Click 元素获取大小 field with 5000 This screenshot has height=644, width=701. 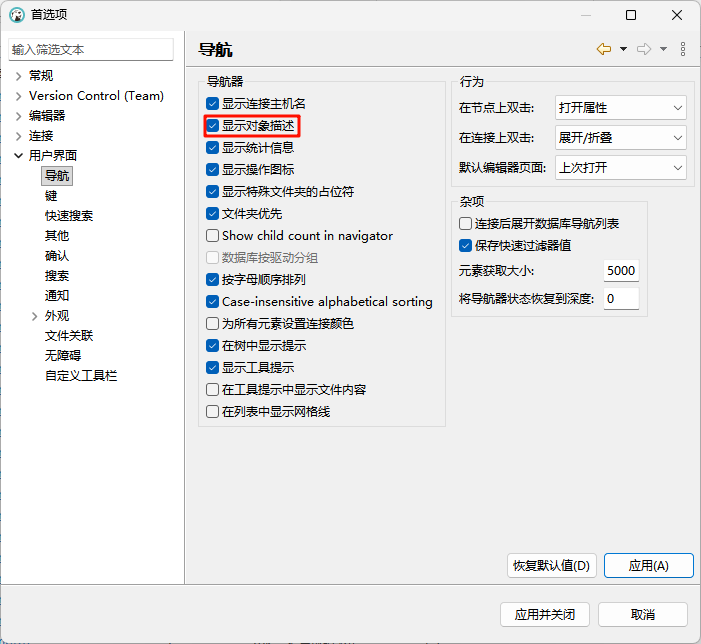coord(621,271)
